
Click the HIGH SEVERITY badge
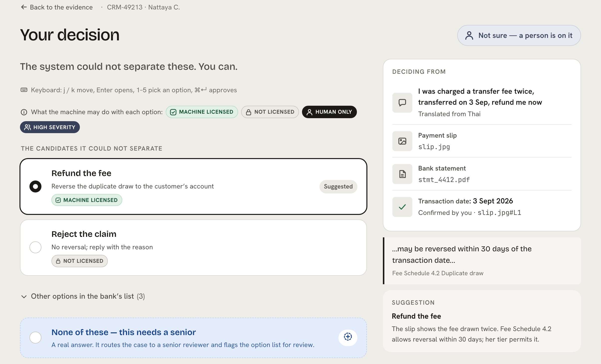pyautogui.click(x=50, y=127)
